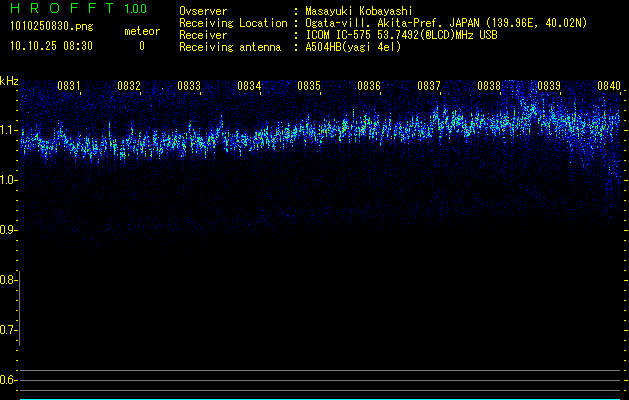Click the 1.1 frequency axis label

pyautogui.click(x=9, y=130)
